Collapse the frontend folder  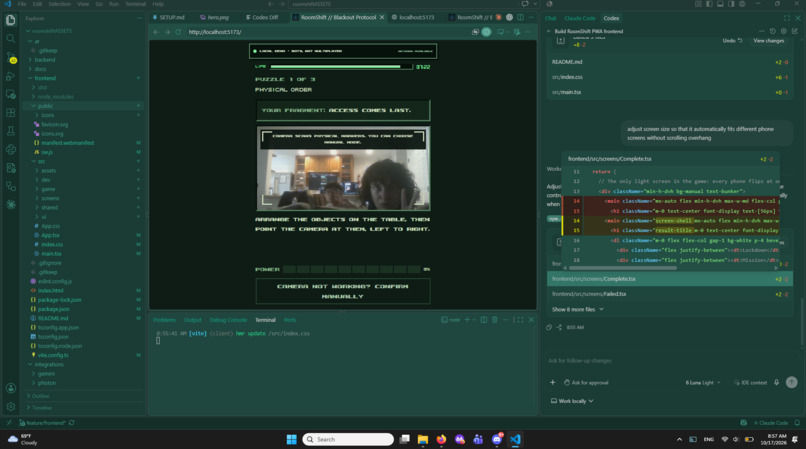point(45,78)
